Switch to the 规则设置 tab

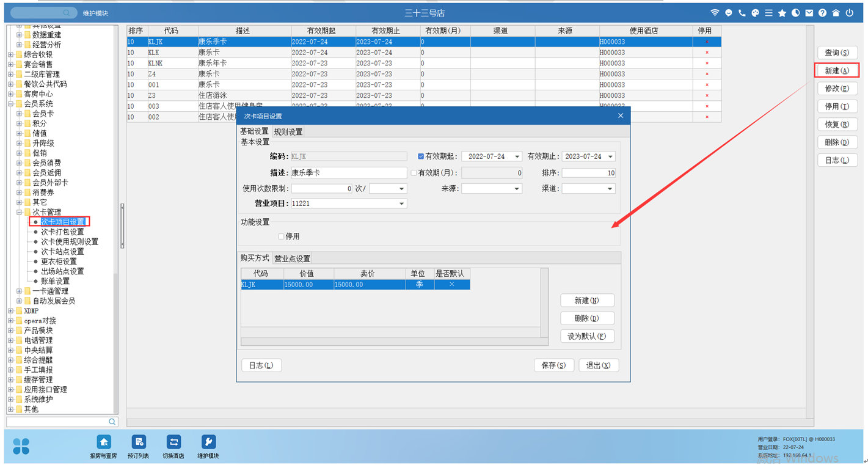288,132
